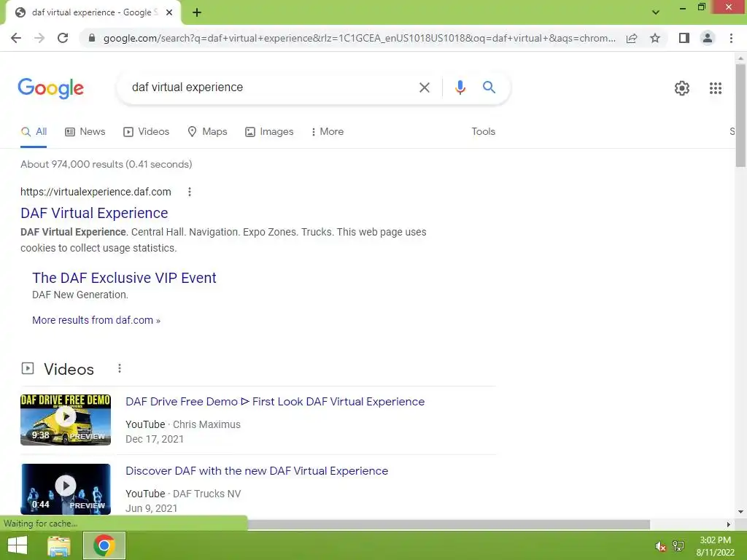747x560 pixels.
Task: Click the address bar URL
Action: pos(359,38)
